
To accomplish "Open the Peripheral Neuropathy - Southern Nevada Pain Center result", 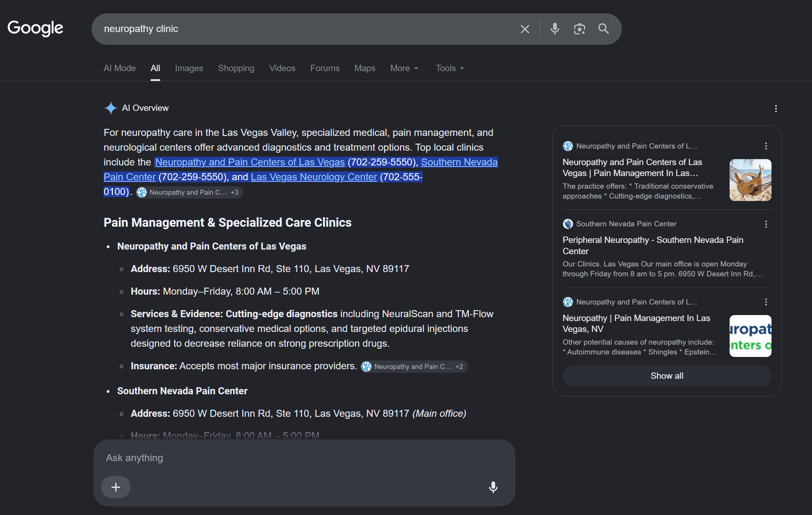I will point(653,246).
